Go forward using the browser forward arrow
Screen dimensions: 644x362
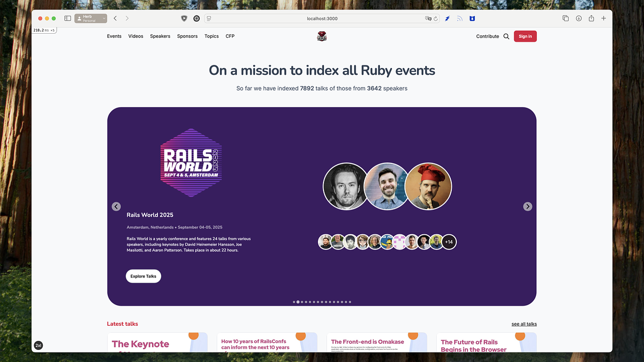(127, 19)
